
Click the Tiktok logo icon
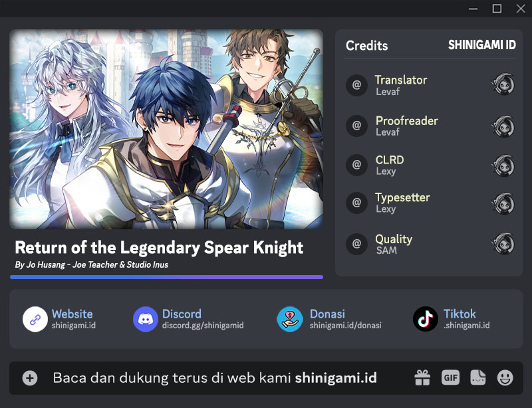pyautogui.click(x=426, y=319)
